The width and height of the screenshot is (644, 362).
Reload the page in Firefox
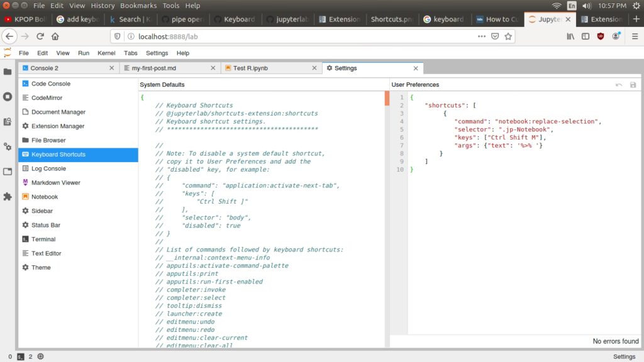(40, 36)
